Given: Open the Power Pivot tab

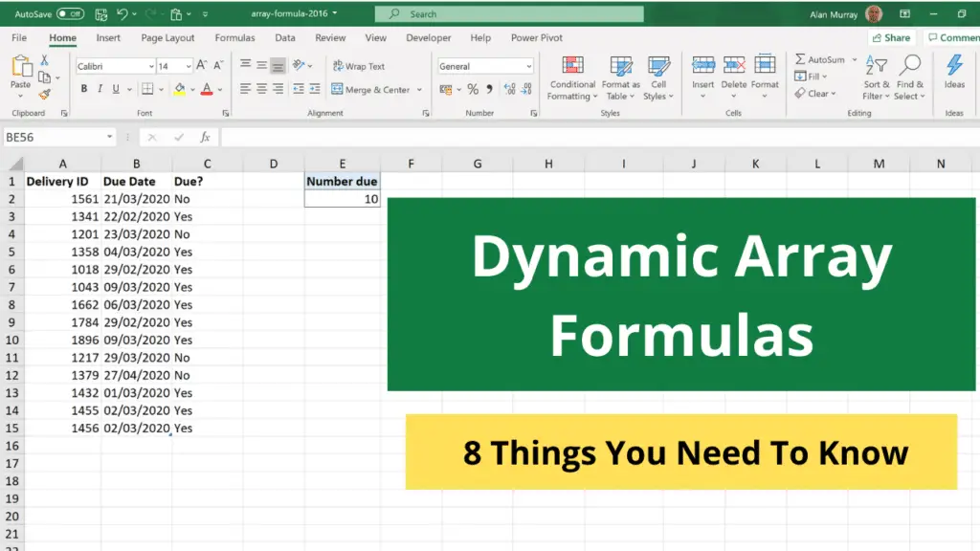Looking at the screenshot, I should tap(537, 38).
